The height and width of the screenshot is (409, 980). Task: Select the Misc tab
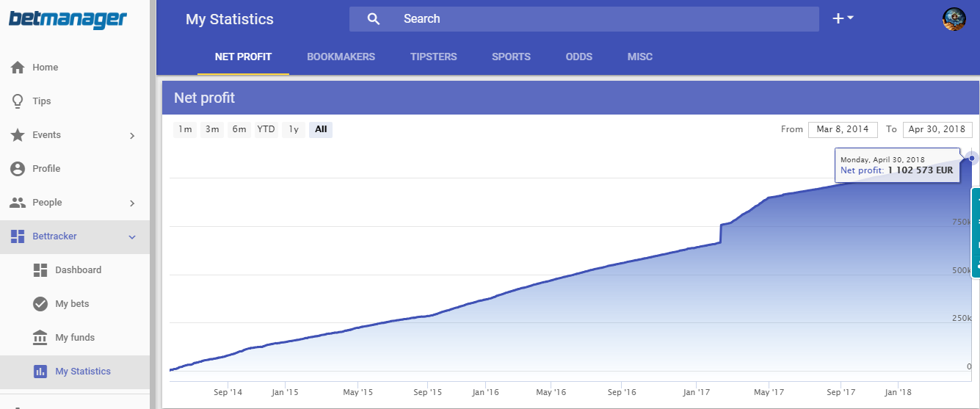pyautogui.click(x=640, y=57)
